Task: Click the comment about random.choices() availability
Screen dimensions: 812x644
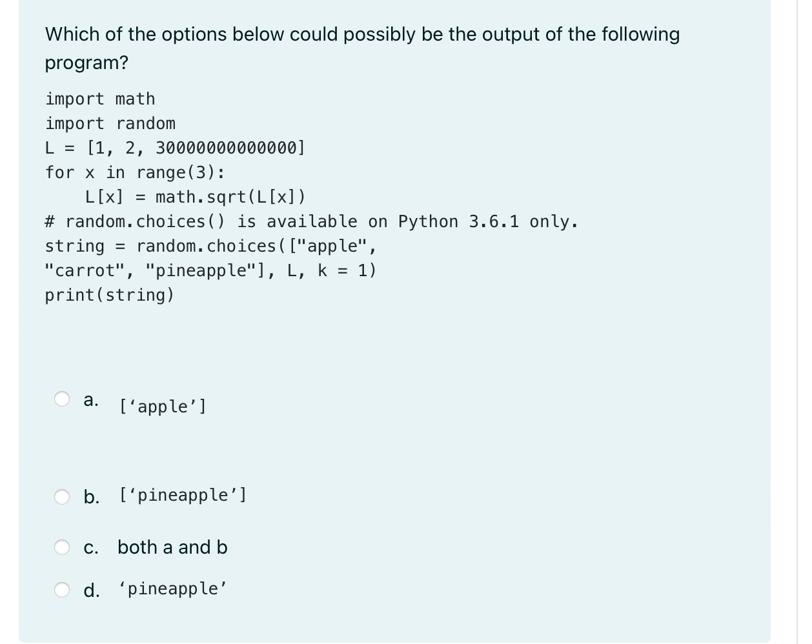Action: point(311,221)
